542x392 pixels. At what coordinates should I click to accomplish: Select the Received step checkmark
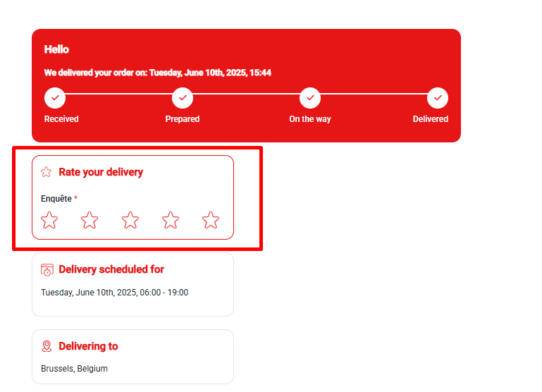pos(55,98)
